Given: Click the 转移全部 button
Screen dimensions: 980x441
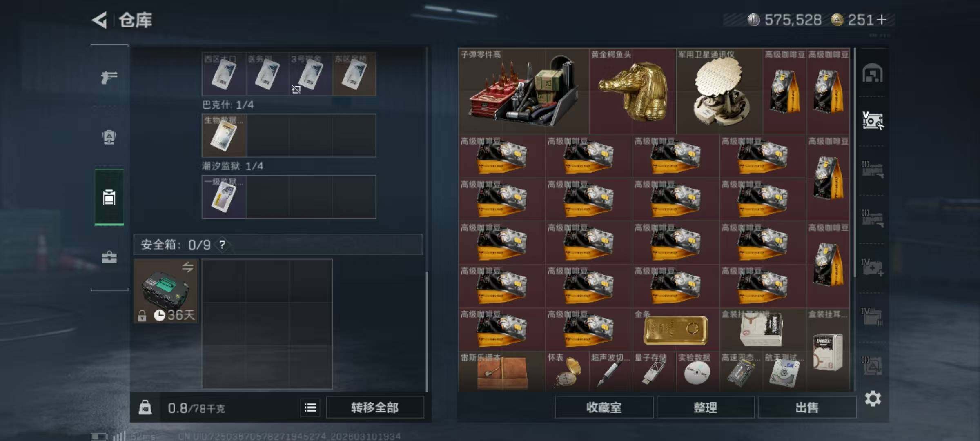Looking at the screenshot, I should coord(375,408).
